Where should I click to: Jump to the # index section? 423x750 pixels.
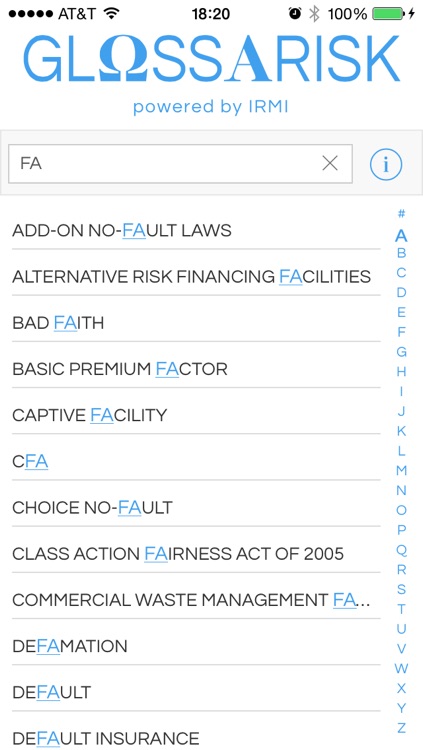(x=401, y=213)
